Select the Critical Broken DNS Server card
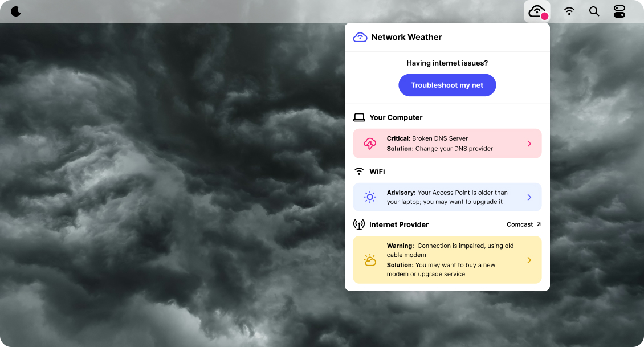Screen dimensions: 644x347 (447, 143)
